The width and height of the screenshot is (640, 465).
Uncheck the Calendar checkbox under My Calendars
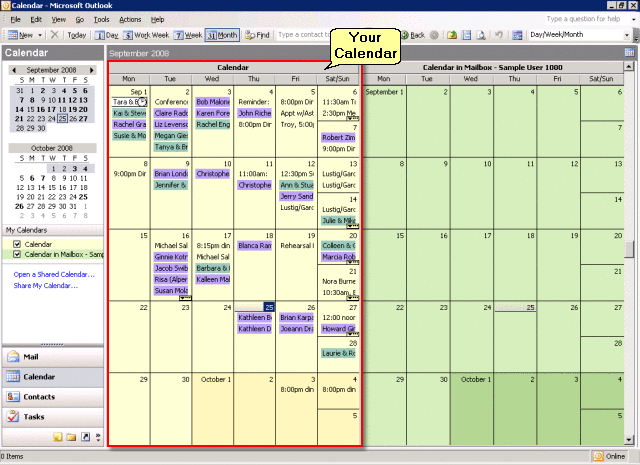point(17,244)
